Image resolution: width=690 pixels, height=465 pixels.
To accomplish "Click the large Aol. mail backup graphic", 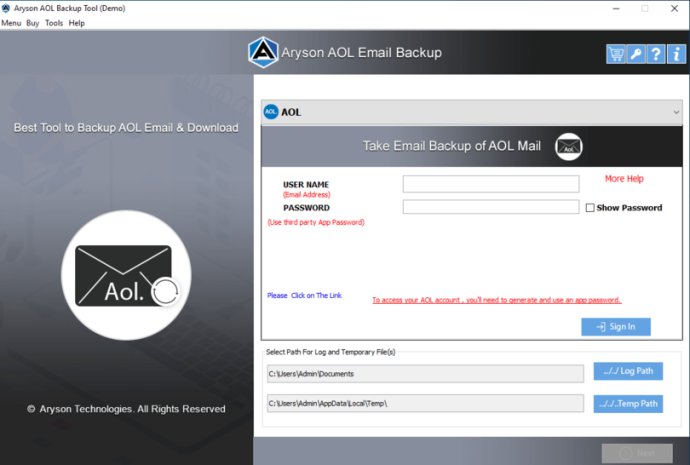I will click(x=126, y=275).
